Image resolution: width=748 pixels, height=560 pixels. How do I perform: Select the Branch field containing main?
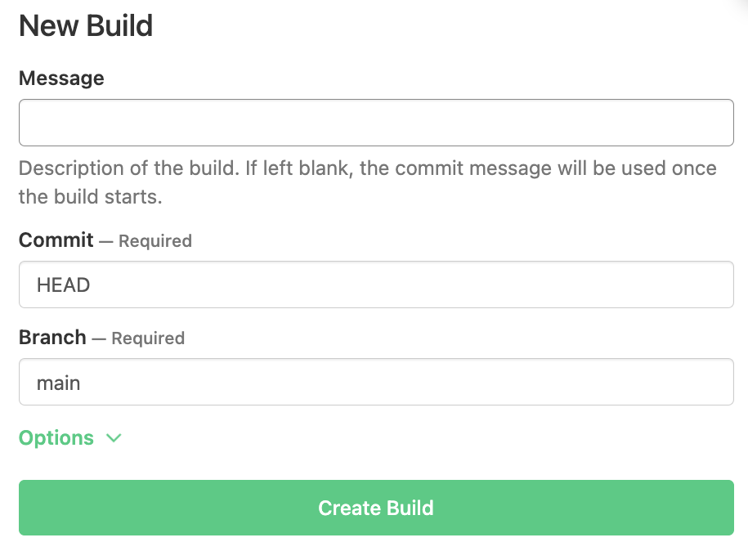click(376, 382)
